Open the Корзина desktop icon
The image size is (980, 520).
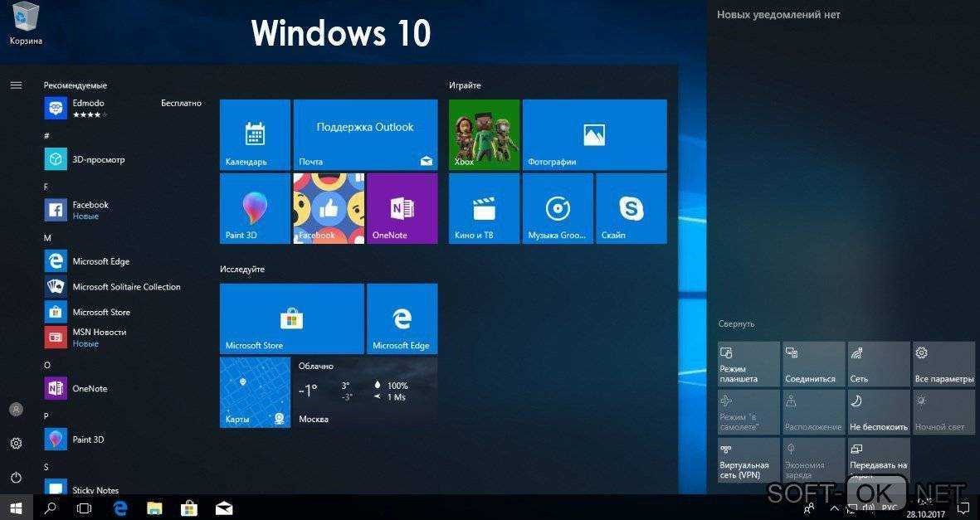pyautogui.click(x=26, y=24)
